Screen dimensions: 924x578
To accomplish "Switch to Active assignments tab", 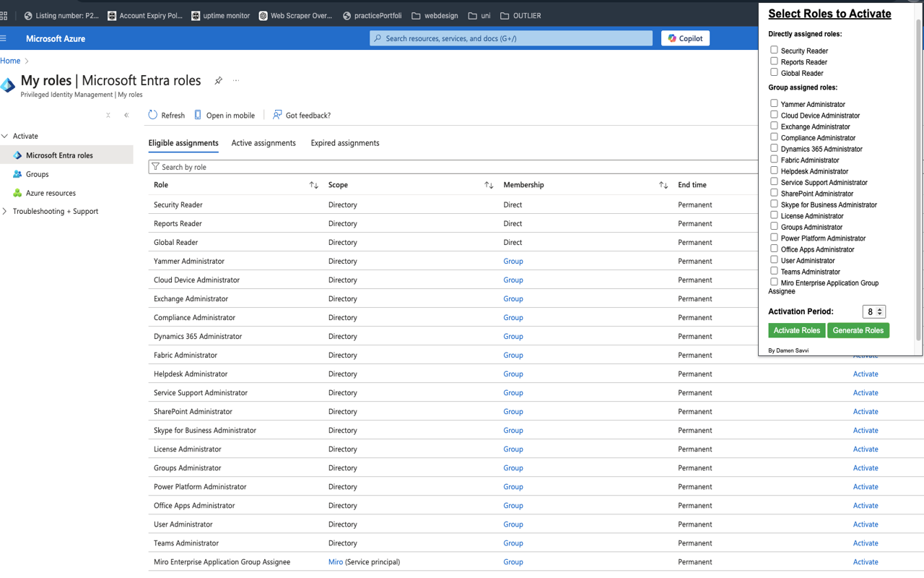I will [x=263, y=143].
